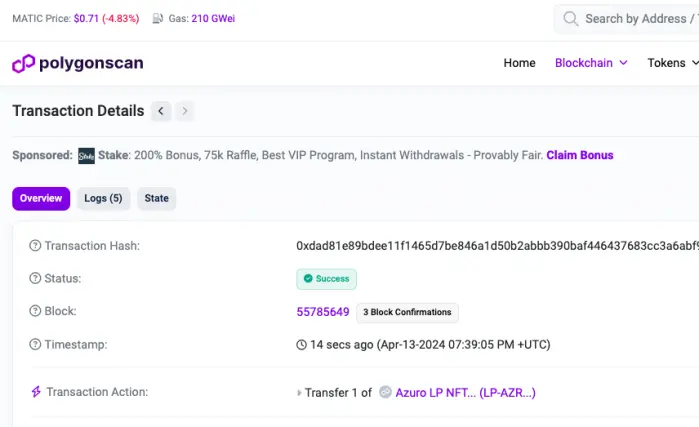This screenshot has height=427, width=699.
Task: Switch to the State tab
Action: click(x=156, y=198)
